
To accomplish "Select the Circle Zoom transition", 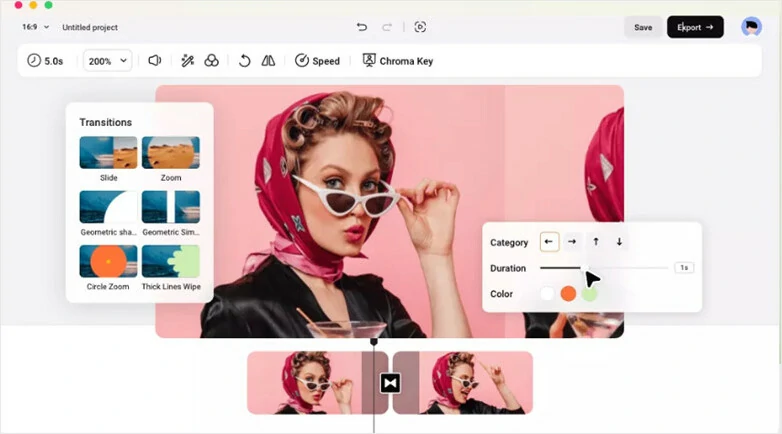I will 108,261.
